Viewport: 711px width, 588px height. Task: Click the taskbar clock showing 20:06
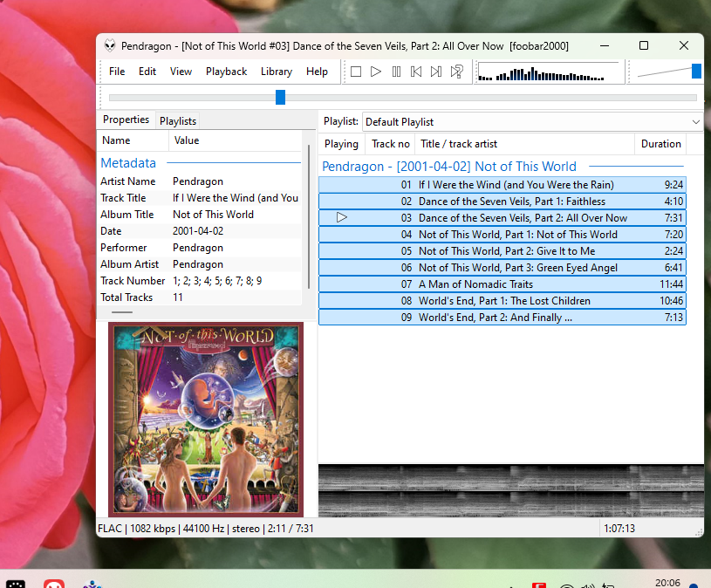667,583
